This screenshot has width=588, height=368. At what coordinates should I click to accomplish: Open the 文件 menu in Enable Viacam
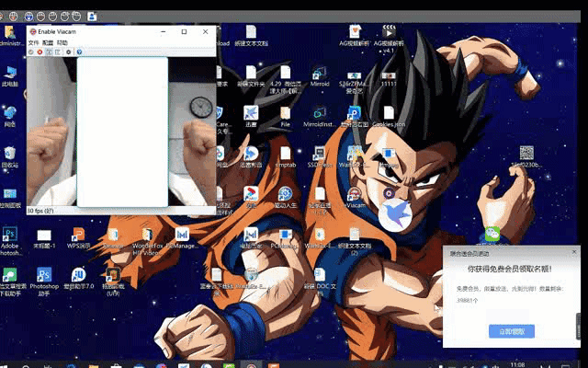point(33,43)
